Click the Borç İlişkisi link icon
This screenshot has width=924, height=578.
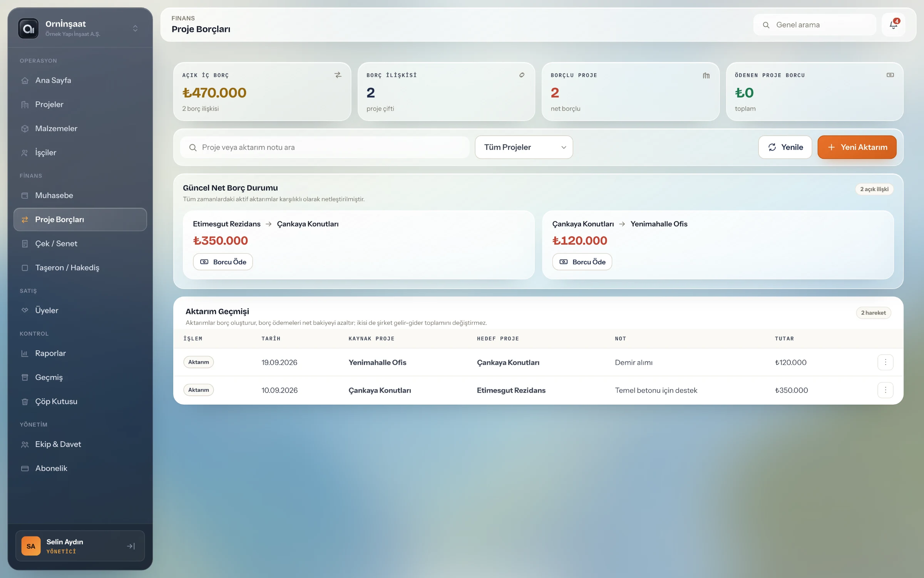(x=522, y=75)
